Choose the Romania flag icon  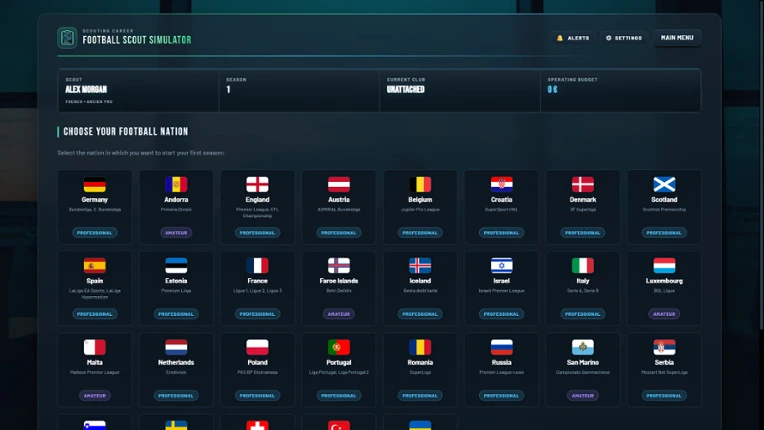click(x=420, y=347)
